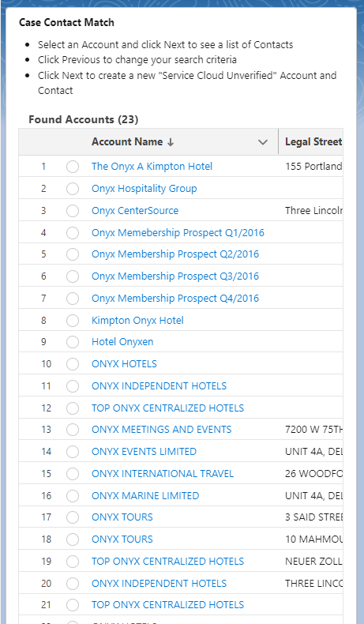Click the 'Found Accounts (23)' heading

(x=84, y=119)
